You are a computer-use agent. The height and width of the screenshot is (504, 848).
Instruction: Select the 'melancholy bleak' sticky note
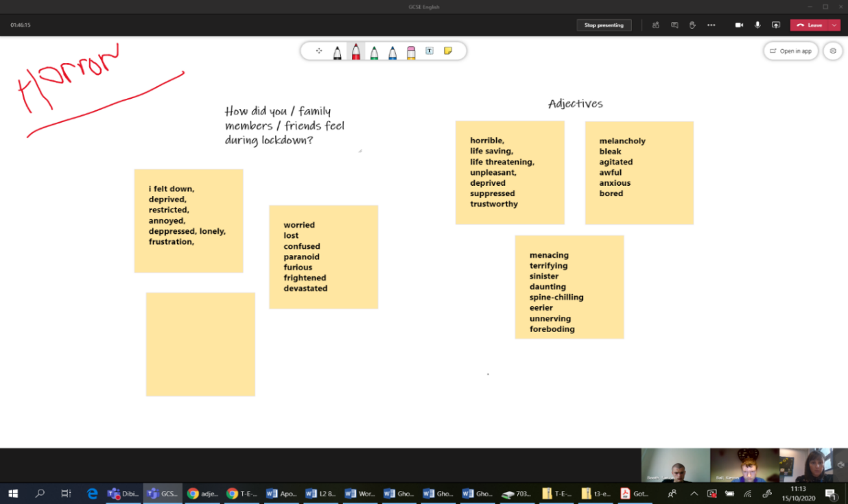click(639, 173)
